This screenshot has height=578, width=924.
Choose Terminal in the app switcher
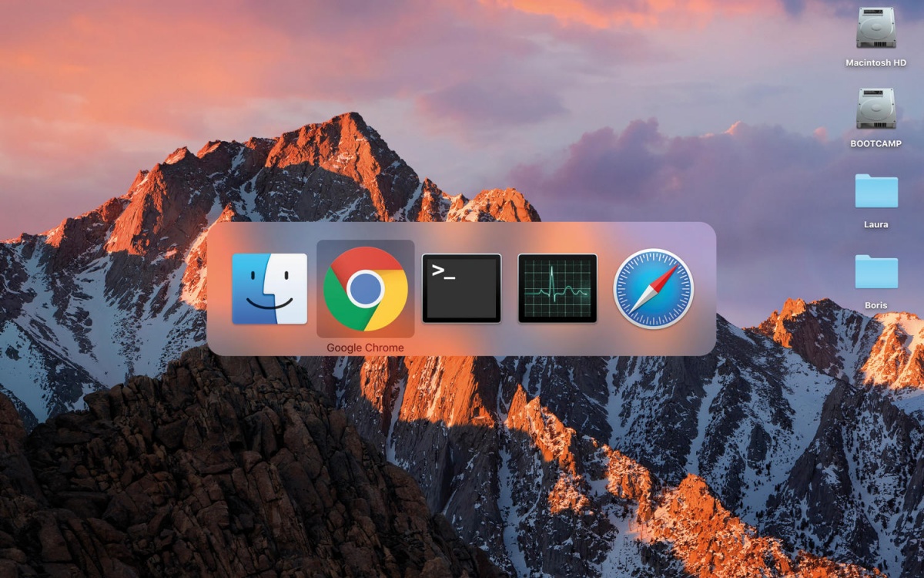point(461,288)
